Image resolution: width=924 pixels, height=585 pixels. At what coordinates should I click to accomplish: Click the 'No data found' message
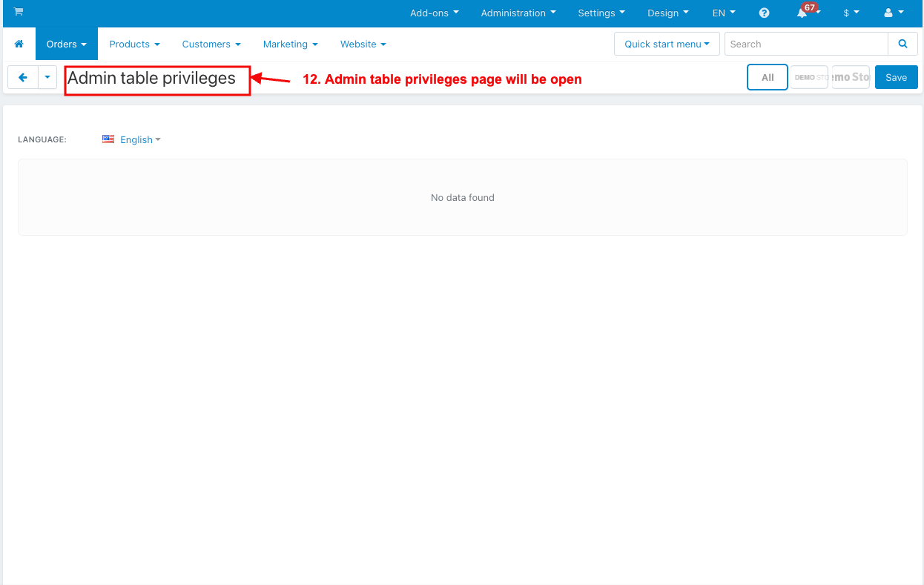[463, 198]
